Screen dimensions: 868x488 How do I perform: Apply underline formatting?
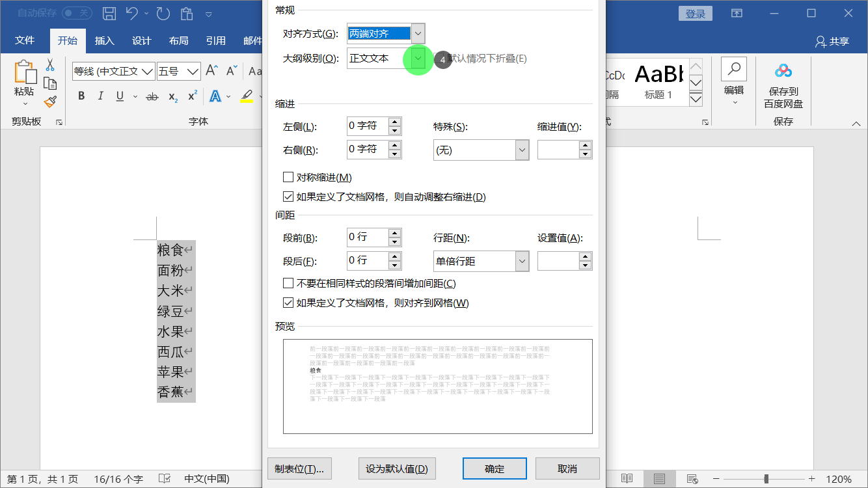pyautogui.click(x=120, y=96)
